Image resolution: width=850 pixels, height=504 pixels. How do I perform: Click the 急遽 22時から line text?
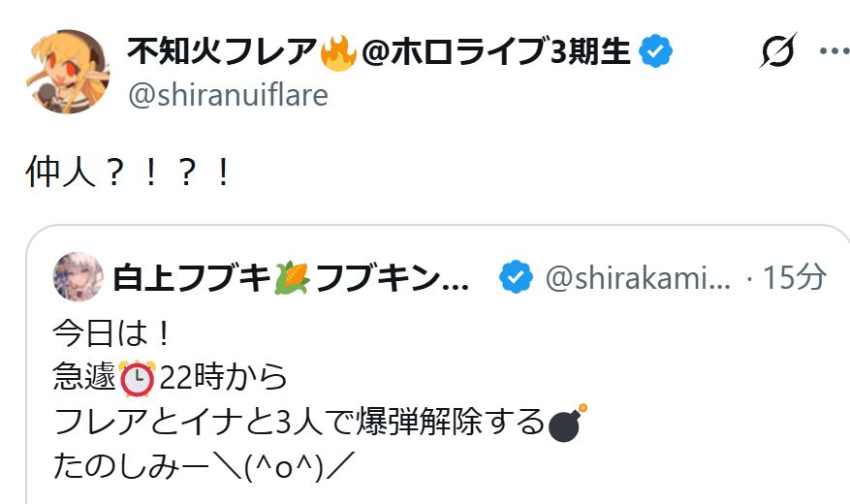pos(170,377)
